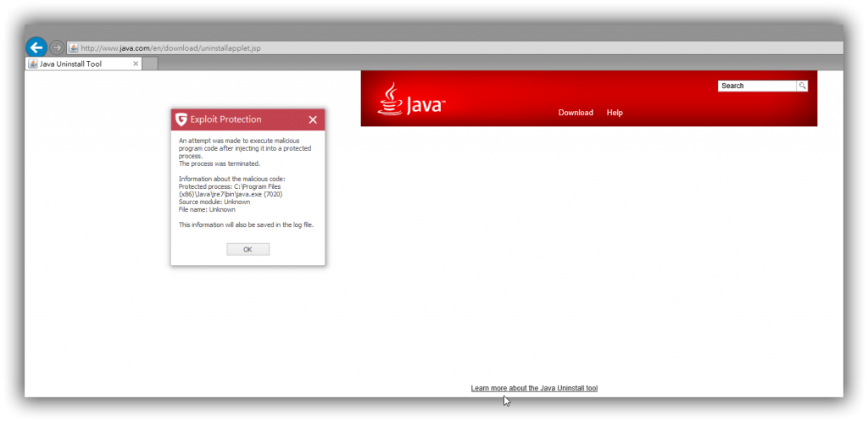Open Learn more about Java Uninstall tool link
Viewport: 868px width, 421px height.
click(534, 388)
